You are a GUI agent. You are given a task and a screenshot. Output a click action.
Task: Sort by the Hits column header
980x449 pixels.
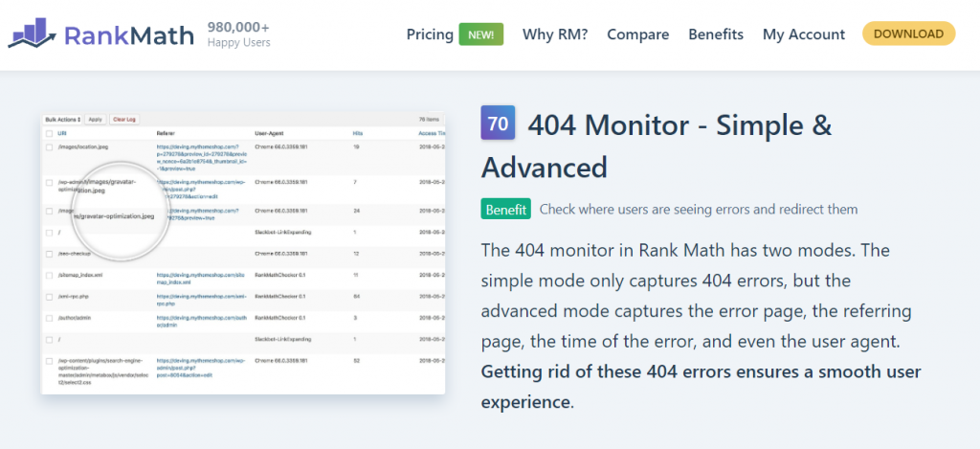click(x=358, y=133)
